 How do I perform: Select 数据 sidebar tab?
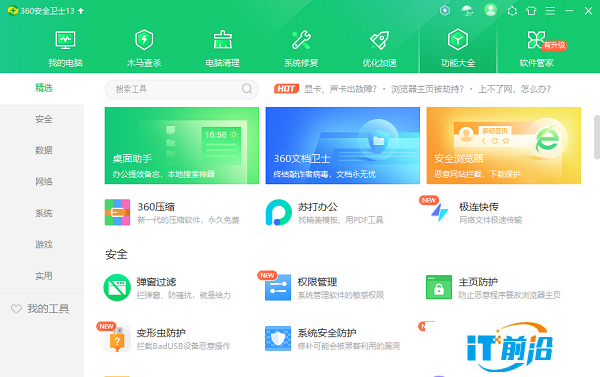(x=44, y=150)
